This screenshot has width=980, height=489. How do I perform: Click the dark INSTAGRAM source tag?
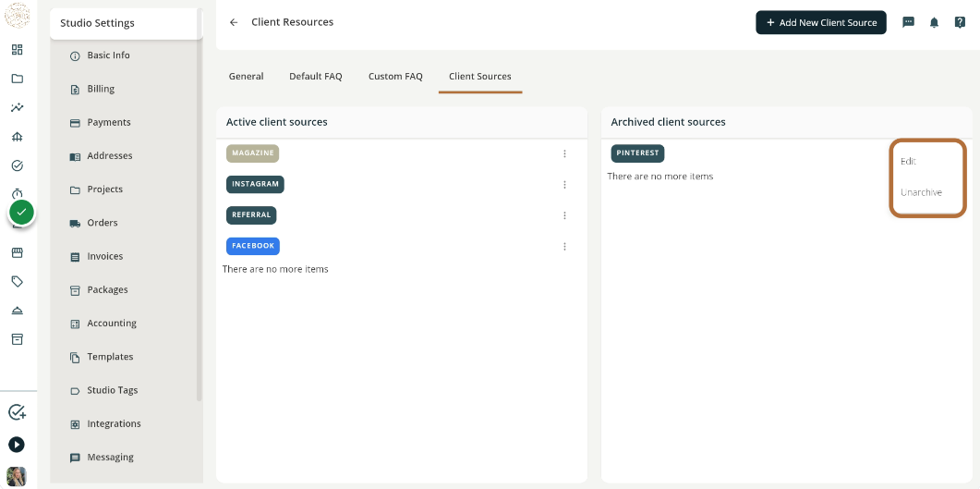coord(255,185)
